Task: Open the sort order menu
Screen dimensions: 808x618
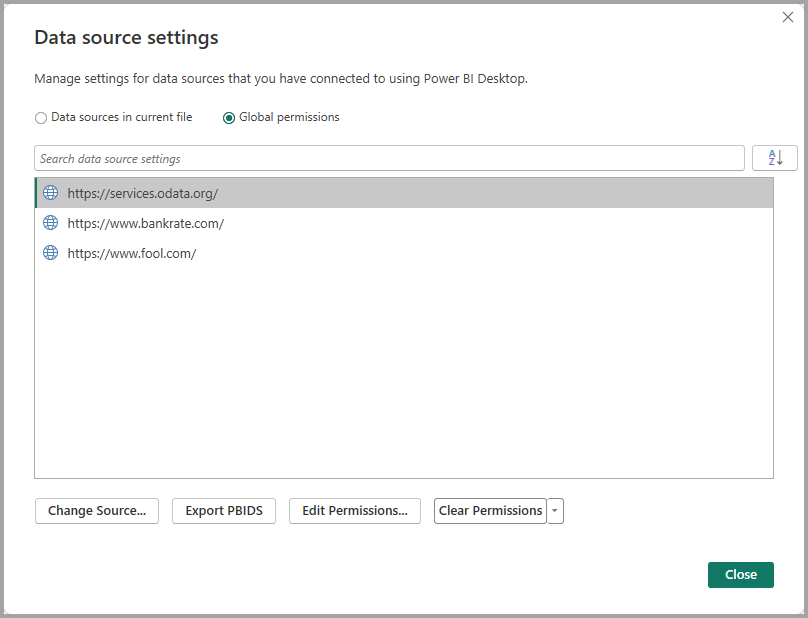Action: pyautogui.click(x=775, y=157)
